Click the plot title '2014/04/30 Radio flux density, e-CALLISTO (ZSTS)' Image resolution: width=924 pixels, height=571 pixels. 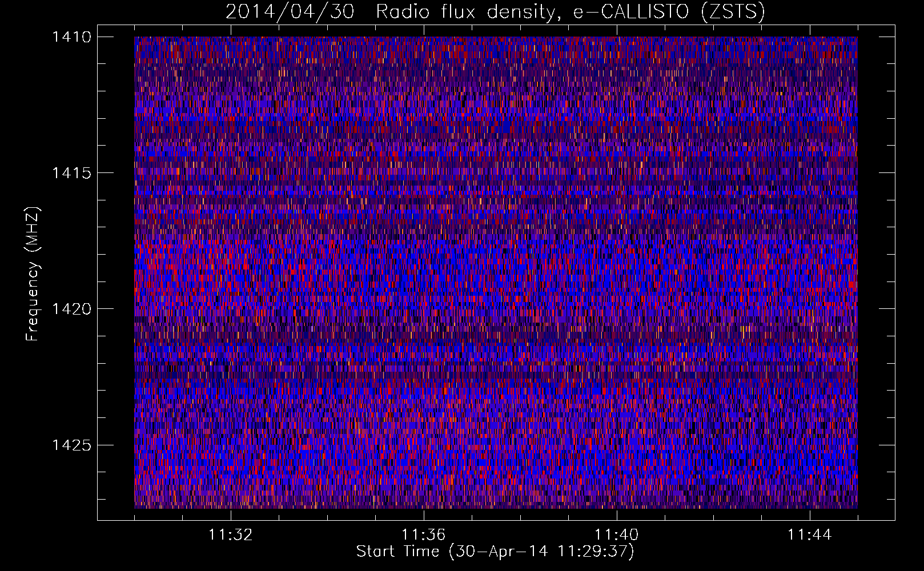(495, 12)
